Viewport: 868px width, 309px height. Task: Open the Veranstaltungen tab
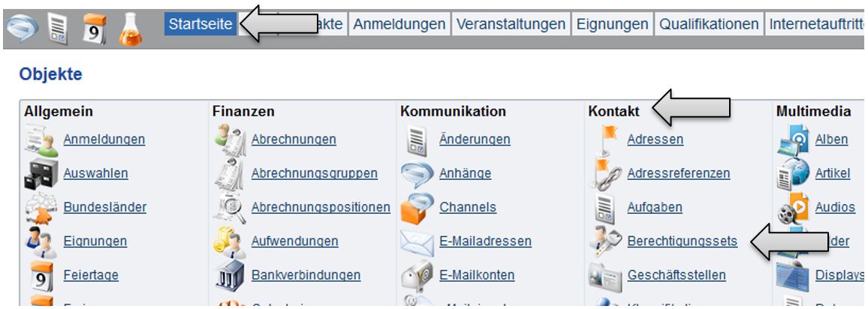(511, 24)
